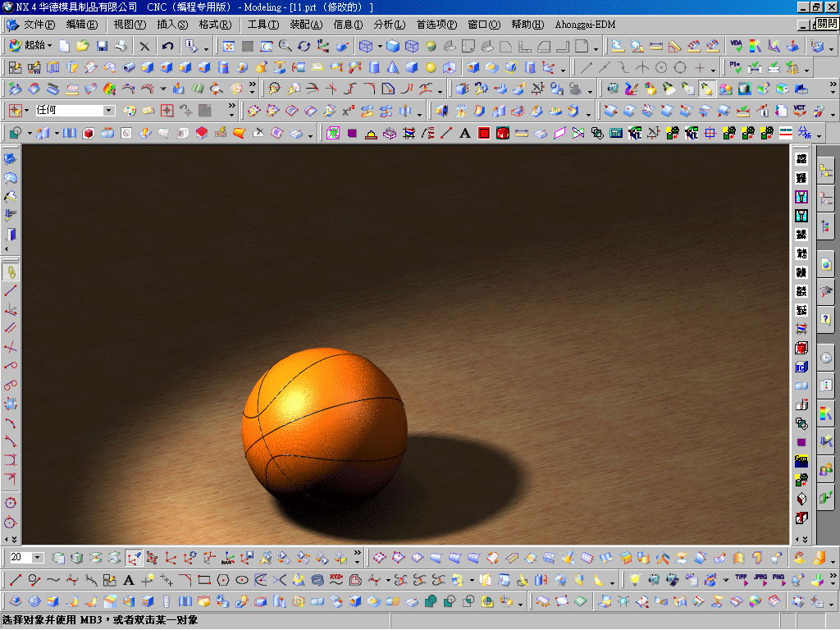
Task: Open a part with the yellow folder icon
Action: click(83, 46)
